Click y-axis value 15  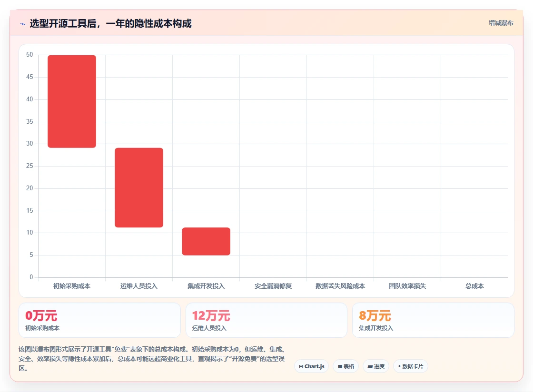(x=30, y=211)
